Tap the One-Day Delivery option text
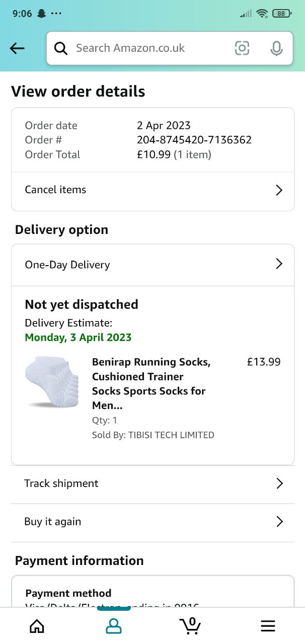The width and height of the screenshot is (305, 644). (x=67, y=265)
